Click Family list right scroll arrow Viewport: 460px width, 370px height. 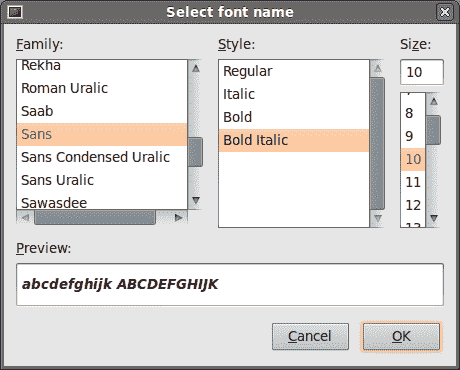[179, 218]
